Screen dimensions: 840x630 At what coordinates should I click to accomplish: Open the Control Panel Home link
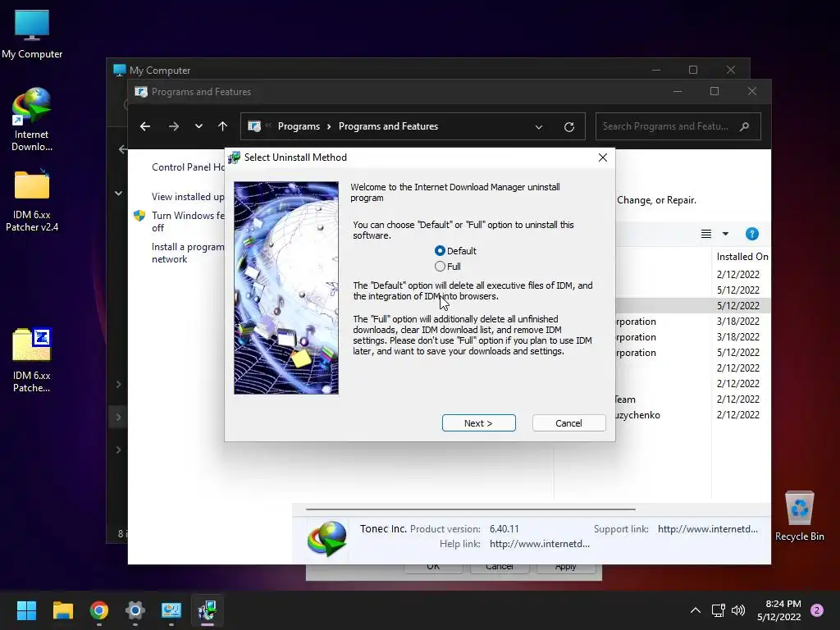[188, 167]
